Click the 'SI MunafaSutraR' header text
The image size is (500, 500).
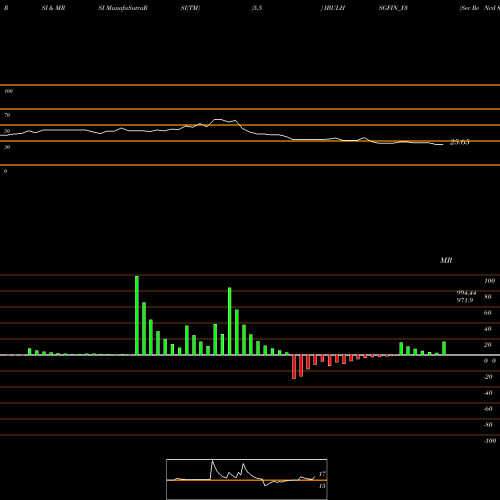(x=123, y=8)
